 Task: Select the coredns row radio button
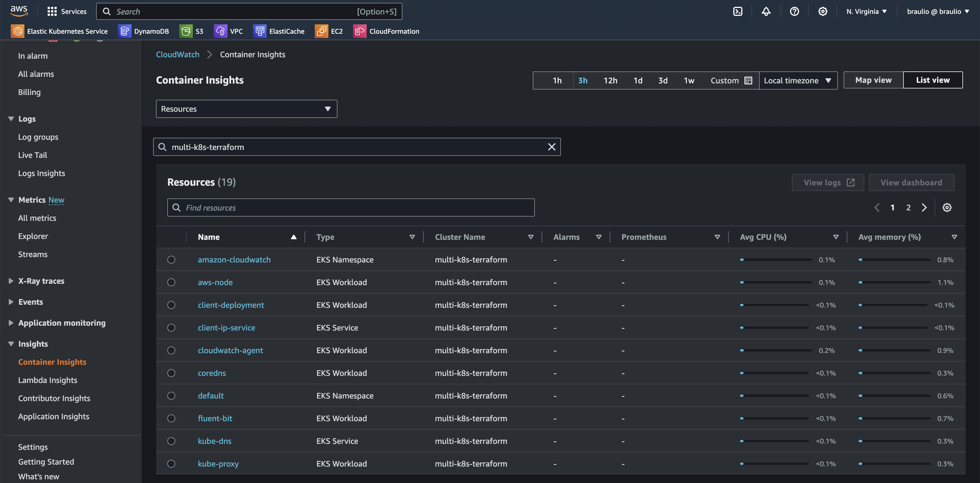coord(171,373)
